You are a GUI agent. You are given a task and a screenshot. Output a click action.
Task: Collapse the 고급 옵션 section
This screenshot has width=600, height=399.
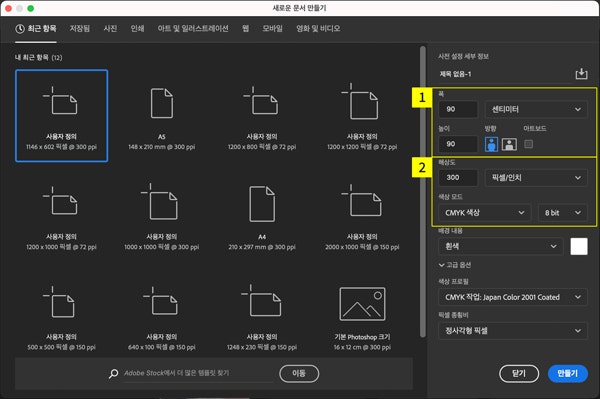[455, 265]
